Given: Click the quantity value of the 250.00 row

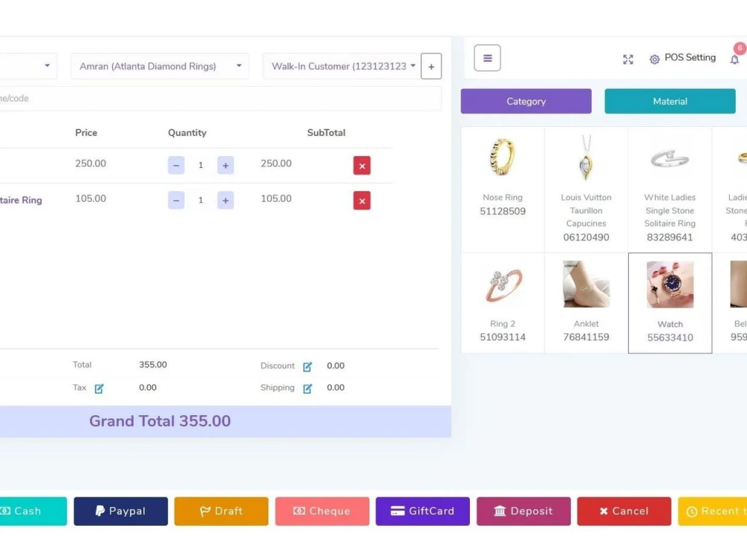Looking at the screenshot, I should coord(200,165).
